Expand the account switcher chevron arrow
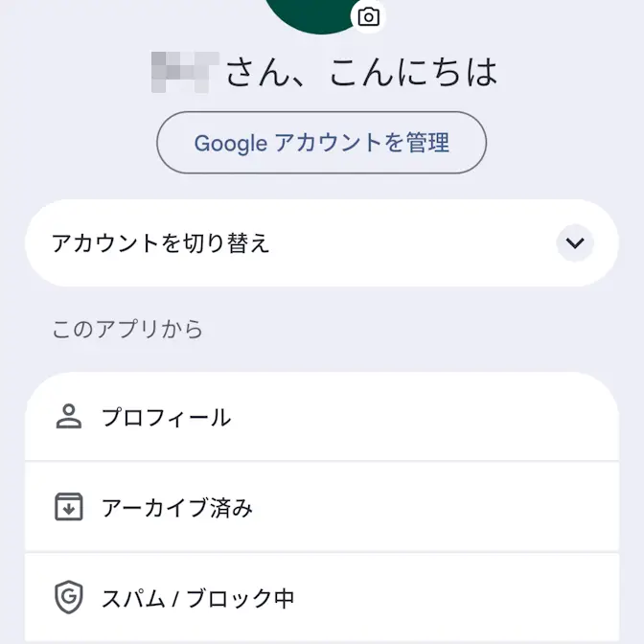Image resolution: width=644 pixels, height=644 pixels. pyautogui.click(x=575, y=243)
